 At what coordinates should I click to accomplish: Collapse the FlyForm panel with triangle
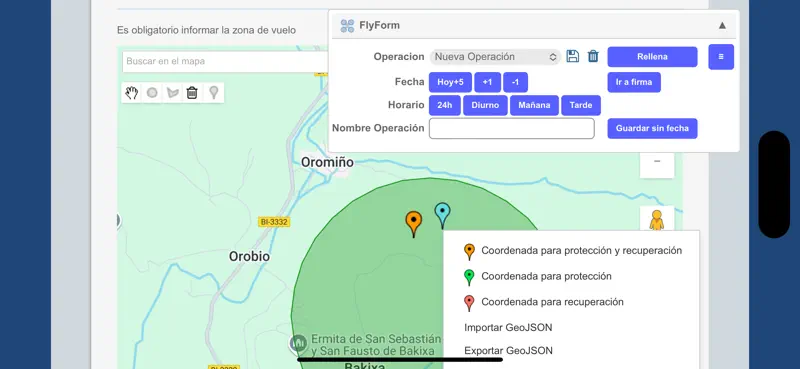click(x=722, y=26)
